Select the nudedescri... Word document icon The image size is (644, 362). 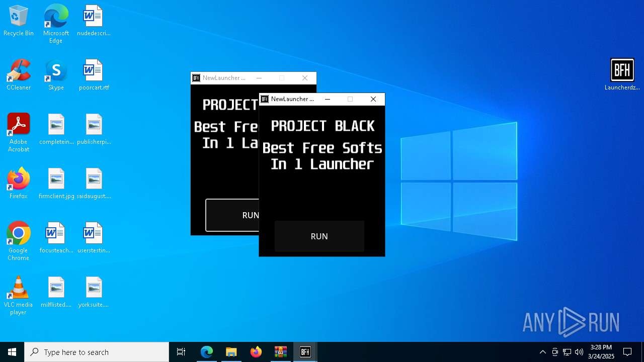click(94, 21)
